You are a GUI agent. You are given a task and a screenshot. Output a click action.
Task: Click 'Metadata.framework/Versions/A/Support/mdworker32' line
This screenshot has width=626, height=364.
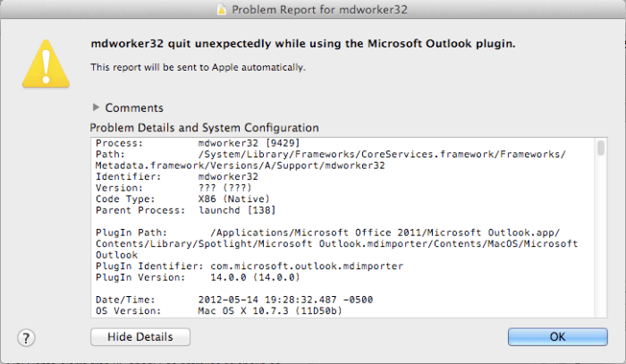click(x=240, y=165)
